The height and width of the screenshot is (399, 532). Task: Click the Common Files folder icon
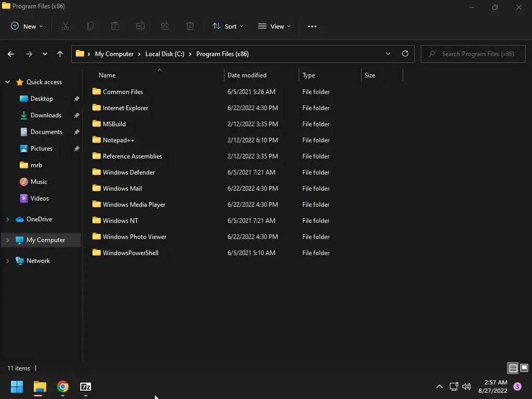pyautogui.click(x=96, y=91)
